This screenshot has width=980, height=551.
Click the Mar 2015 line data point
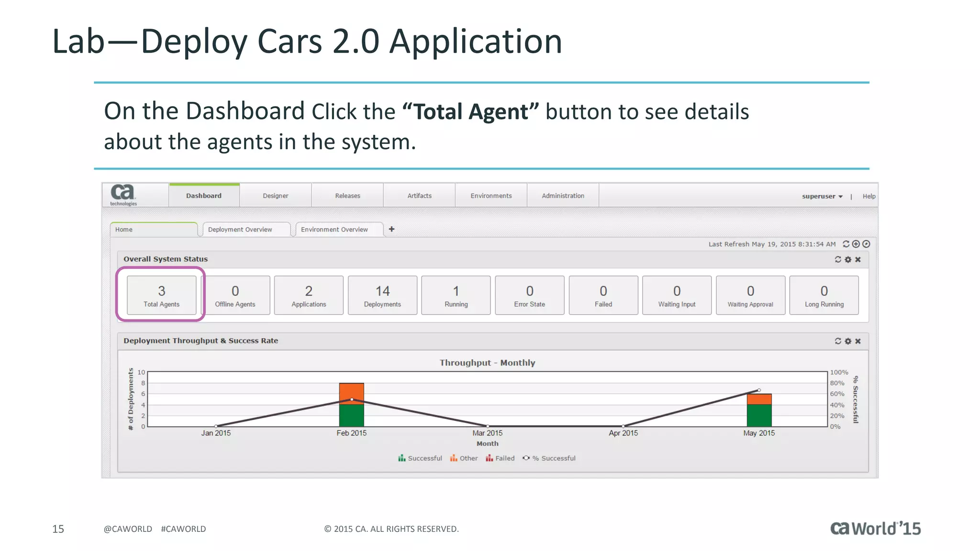(x=488, y=426)
